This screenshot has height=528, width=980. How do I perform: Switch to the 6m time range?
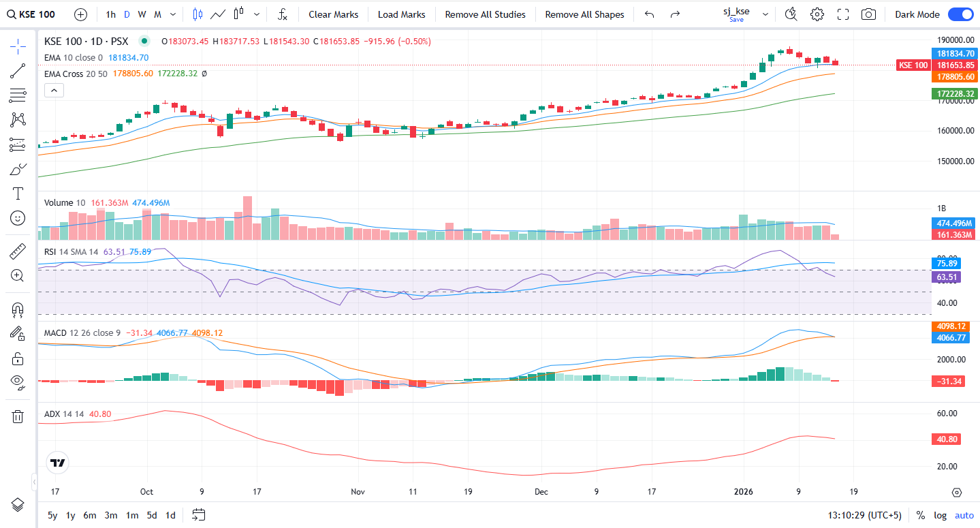pyautogui.click(x=90, y=515)
